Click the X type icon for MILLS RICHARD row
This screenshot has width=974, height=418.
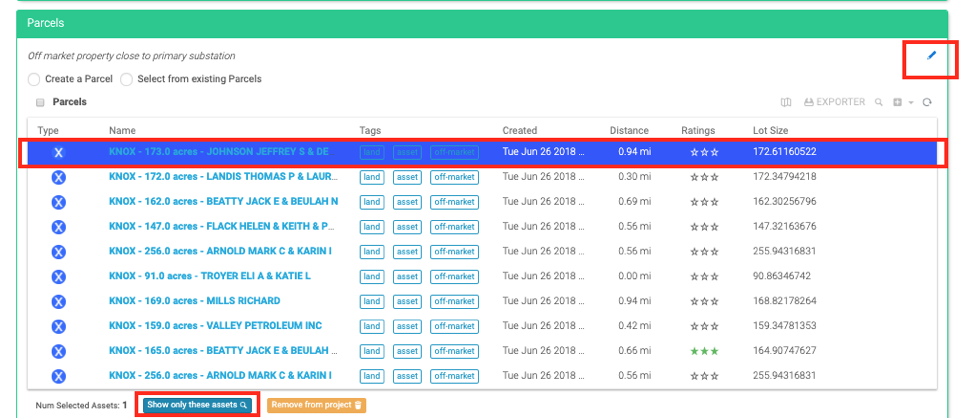58,301
